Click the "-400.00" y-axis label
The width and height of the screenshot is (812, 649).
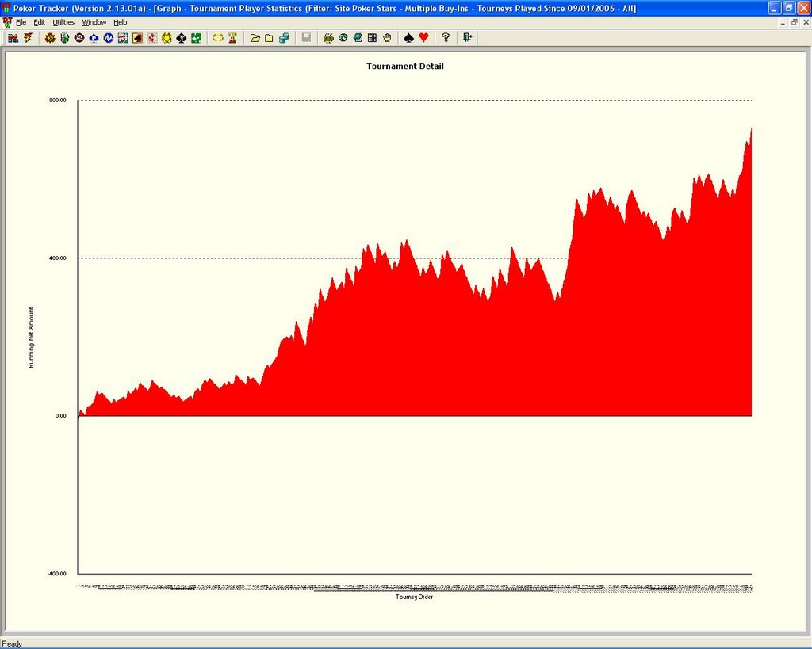click(56, 574)
